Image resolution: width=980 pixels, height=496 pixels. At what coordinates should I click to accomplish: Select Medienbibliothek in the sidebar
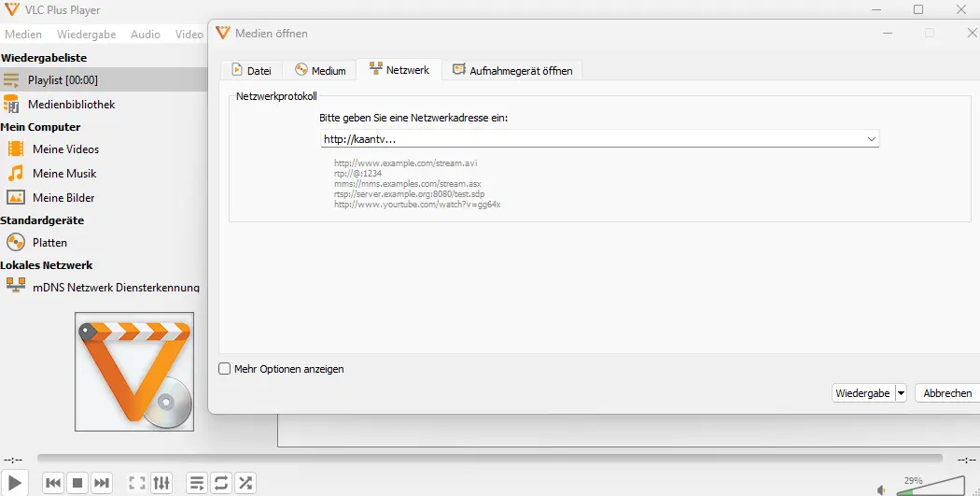71,105
